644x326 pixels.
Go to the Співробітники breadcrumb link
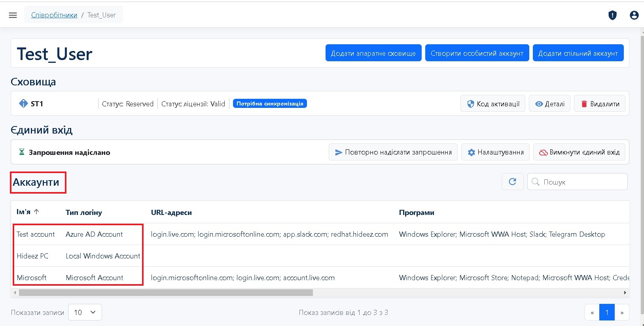pyautogui.click(x=54, y=15)
